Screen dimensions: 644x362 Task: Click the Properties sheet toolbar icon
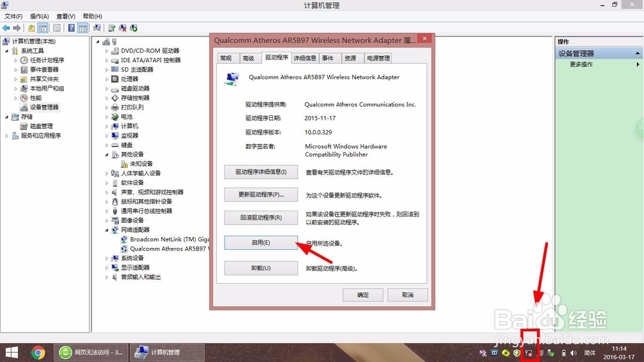[57, 28]
